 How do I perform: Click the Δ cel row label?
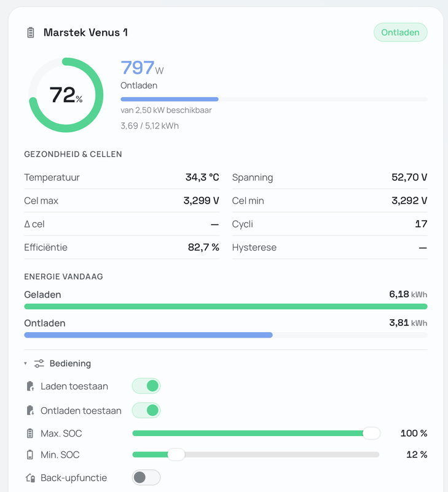coord(34,224)
